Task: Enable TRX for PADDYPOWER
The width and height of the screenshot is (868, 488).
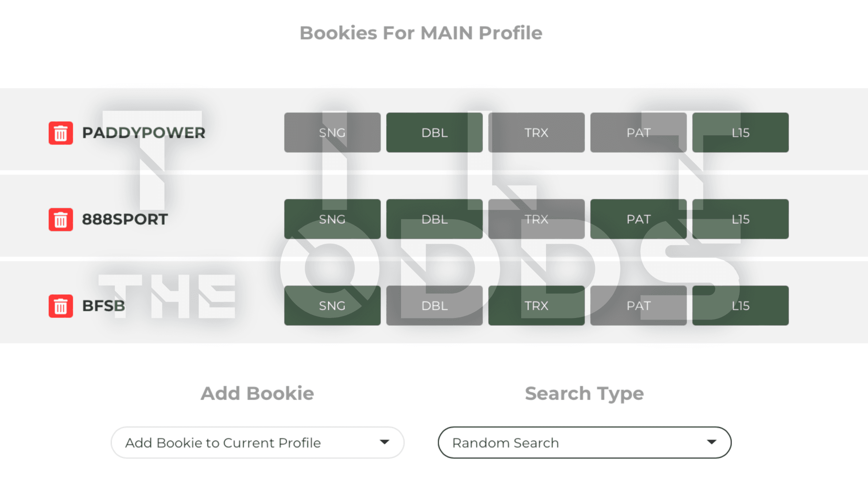Action: pyautogui.click(x=536, y=133)
